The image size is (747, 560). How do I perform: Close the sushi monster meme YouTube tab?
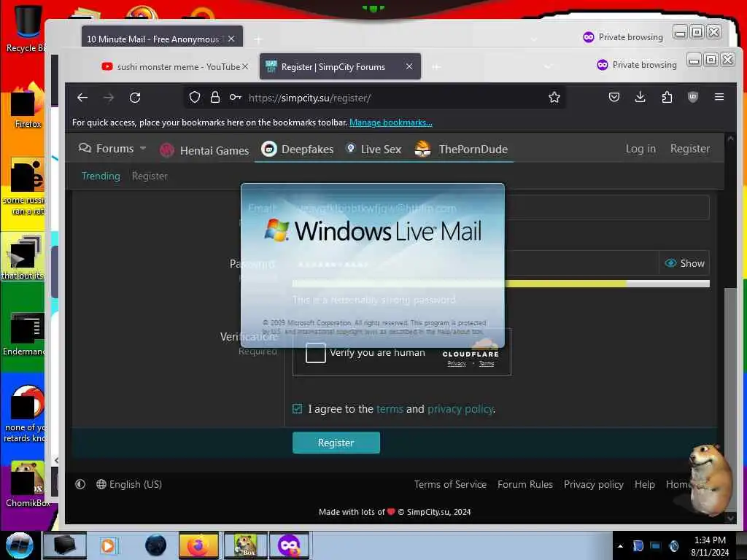pos(245,66)
